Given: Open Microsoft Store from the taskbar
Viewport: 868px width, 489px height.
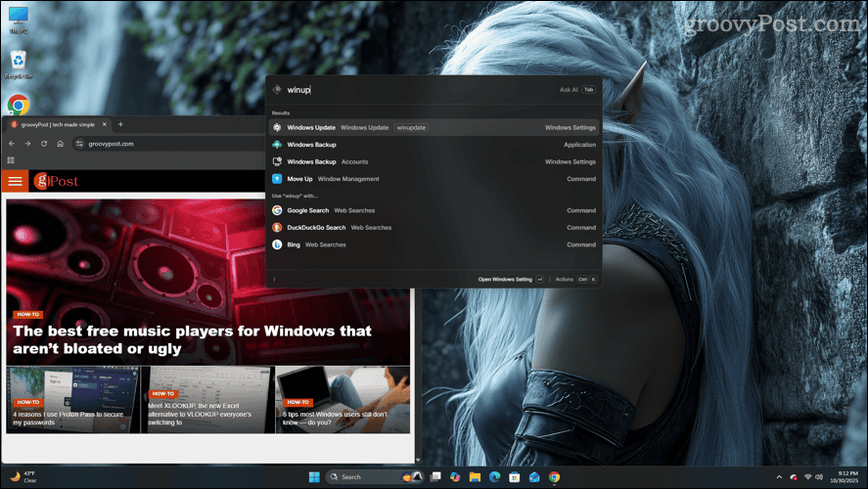Looking at the screenshot, I should coord(515,477).
